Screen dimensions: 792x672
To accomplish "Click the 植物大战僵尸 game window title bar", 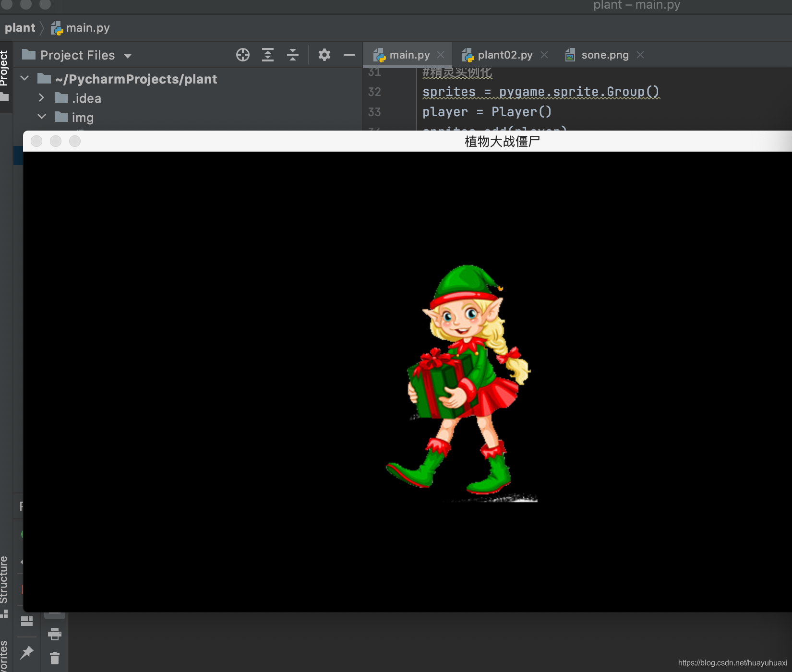I will pyautogui.click(x=408, y=141).
